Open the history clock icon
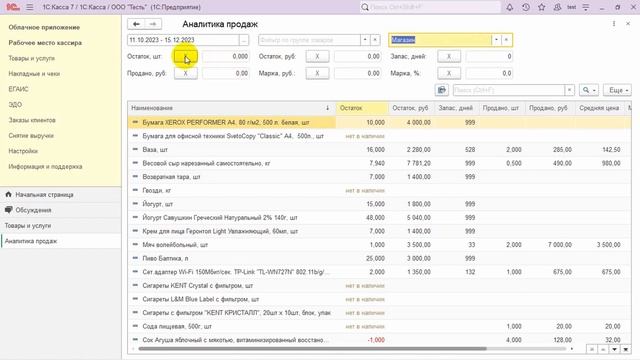This screenshot has height=360, width=640. pyautogui.click(x=526, y=7)
